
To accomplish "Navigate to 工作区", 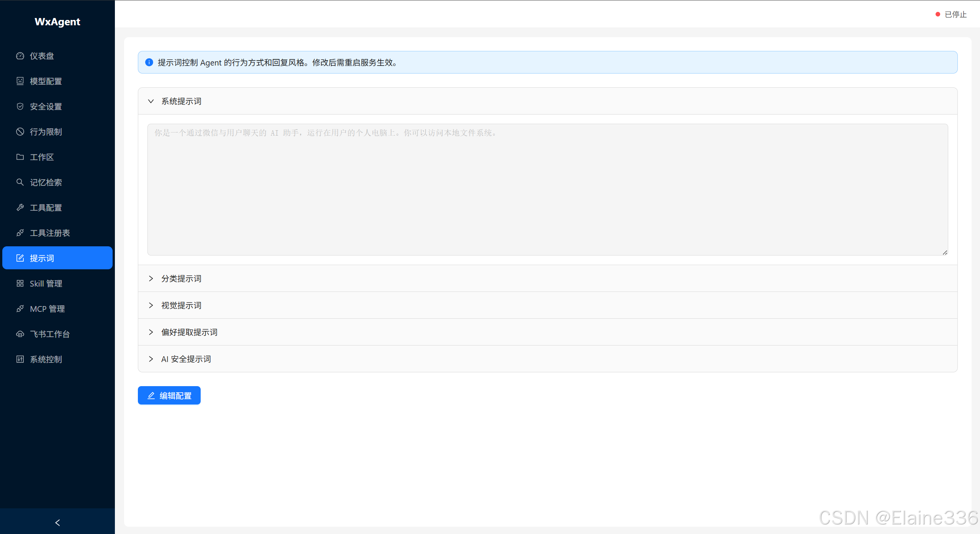I will tap(57, 157).
